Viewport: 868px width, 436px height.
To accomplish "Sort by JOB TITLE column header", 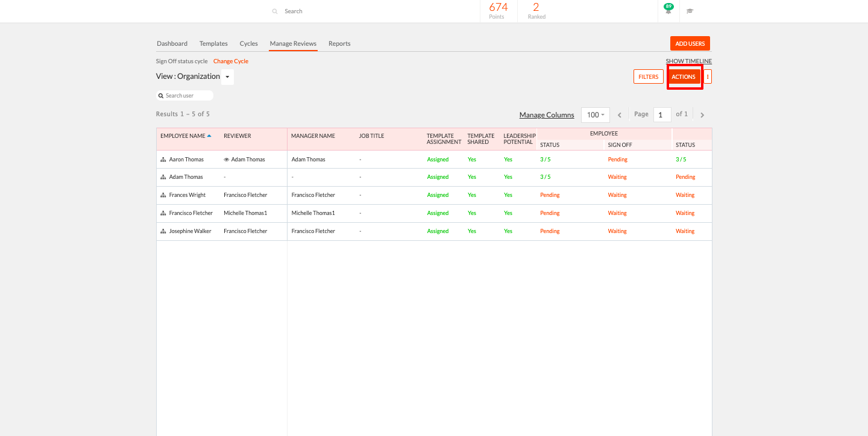I will click(x=371, y=136).
